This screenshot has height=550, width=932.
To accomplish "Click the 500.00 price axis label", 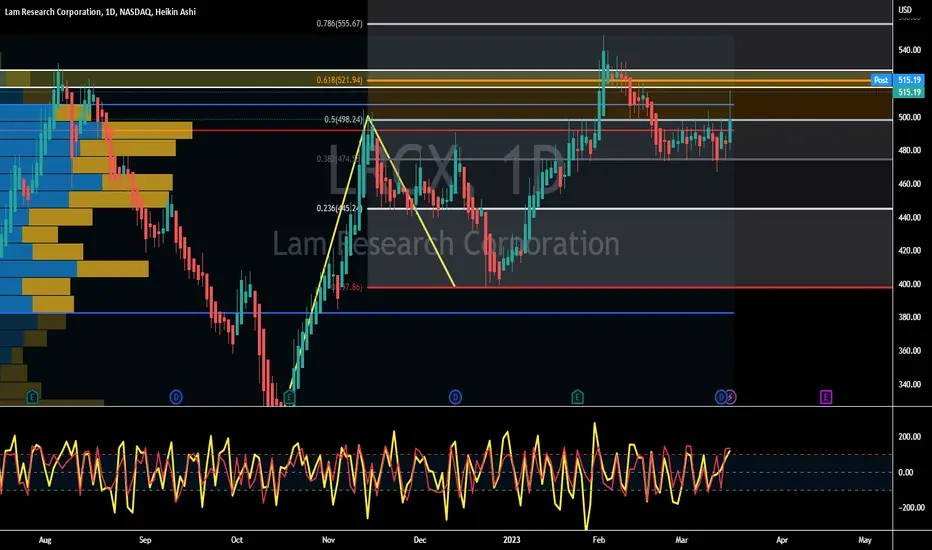I will point(909,117).
